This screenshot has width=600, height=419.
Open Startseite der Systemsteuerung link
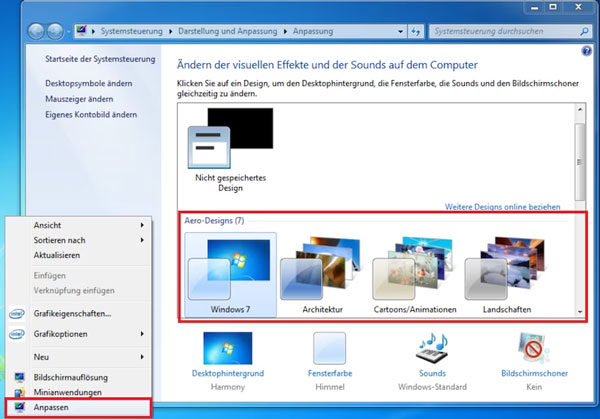click(x=100, y=59)
